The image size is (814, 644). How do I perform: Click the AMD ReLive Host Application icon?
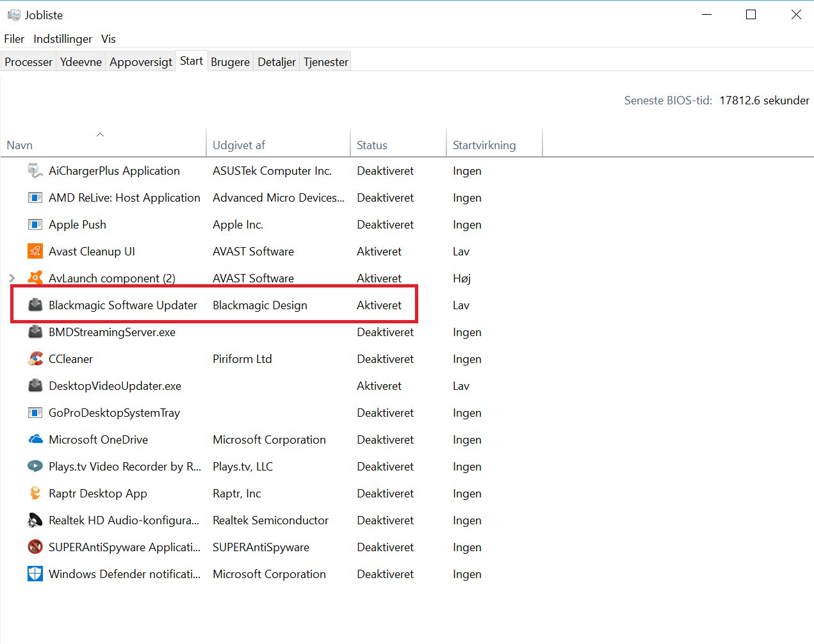tap(35, 198)
